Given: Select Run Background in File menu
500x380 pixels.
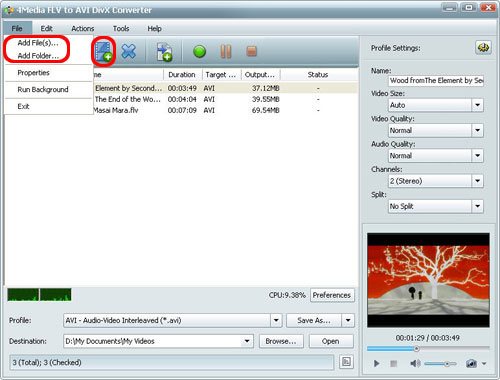Looking at the screenshot, I should 43,89.
